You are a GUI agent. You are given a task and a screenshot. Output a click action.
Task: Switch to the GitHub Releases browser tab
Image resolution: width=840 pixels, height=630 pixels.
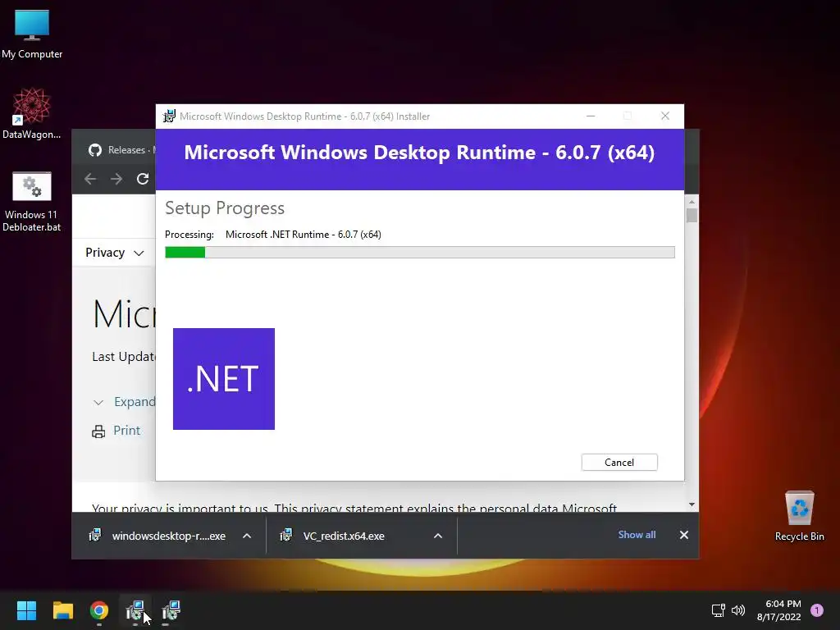tap(121, 150)
